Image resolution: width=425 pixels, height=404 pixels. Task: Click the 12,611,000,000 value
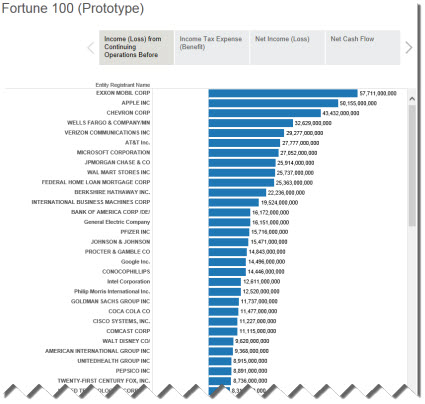click(262, 282)
